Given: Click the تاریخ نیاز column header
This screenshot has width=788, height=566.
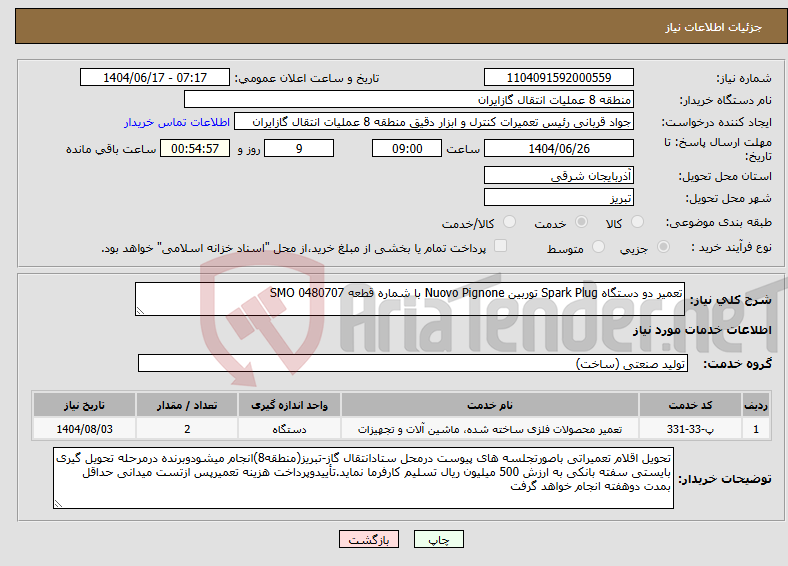Looking at the screenshot, I should point(84,405).
